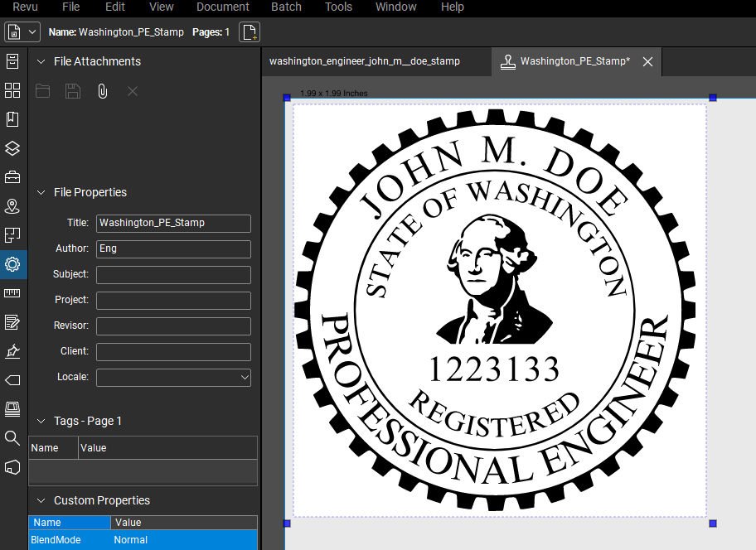
Task: Open the Tool Chest panel
Action: coord(12,177)
